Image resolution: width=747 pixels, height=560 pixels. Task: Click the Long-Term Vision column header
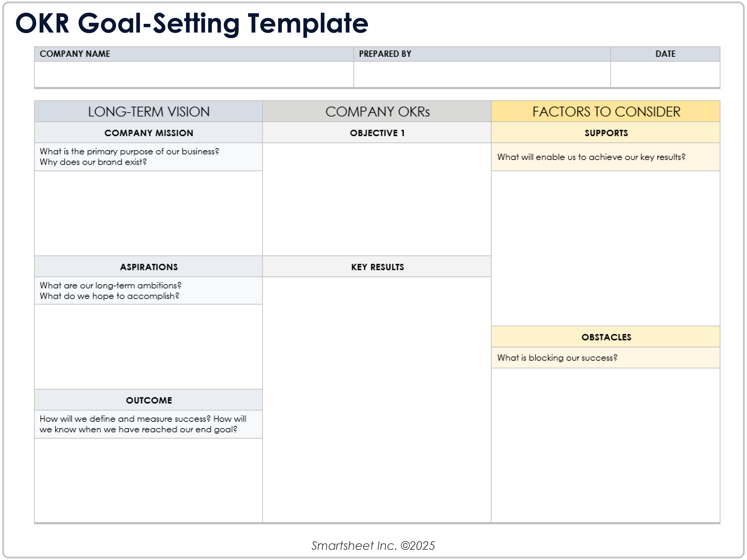[x=149, y=111]
